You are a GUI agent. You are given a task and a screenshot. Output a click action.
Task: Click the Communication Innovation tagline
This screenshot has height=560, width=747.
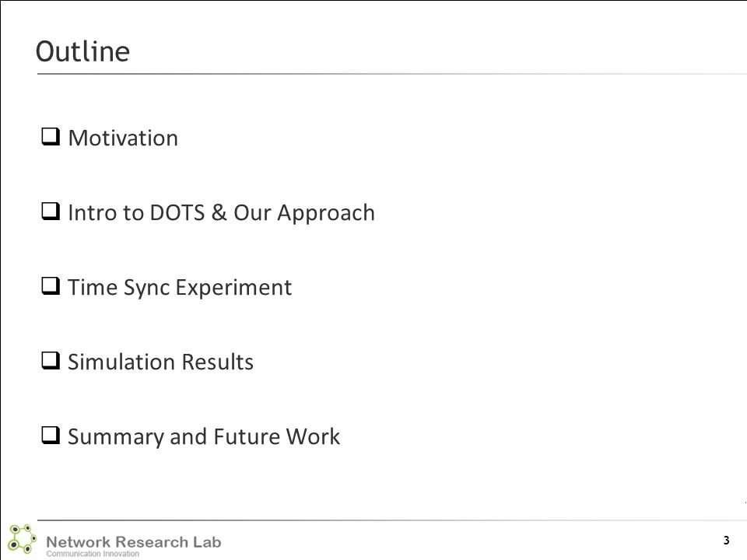point(93,554)
